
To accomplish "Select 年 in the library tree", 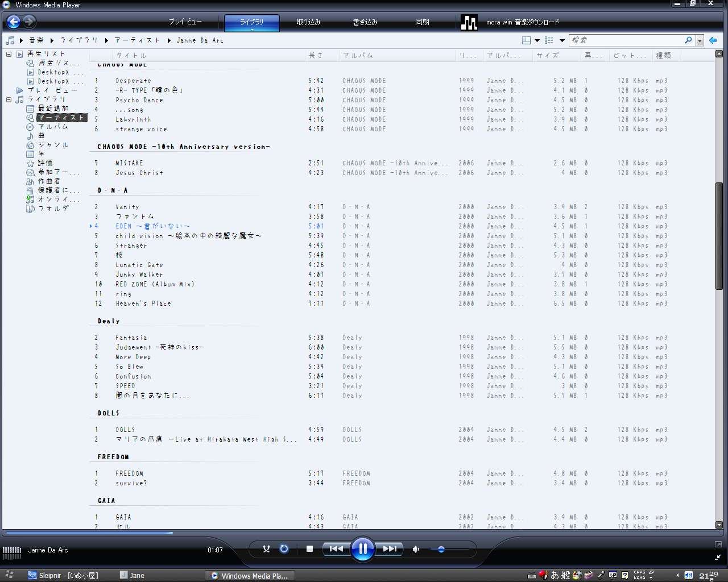I will [x=41, y=154].
